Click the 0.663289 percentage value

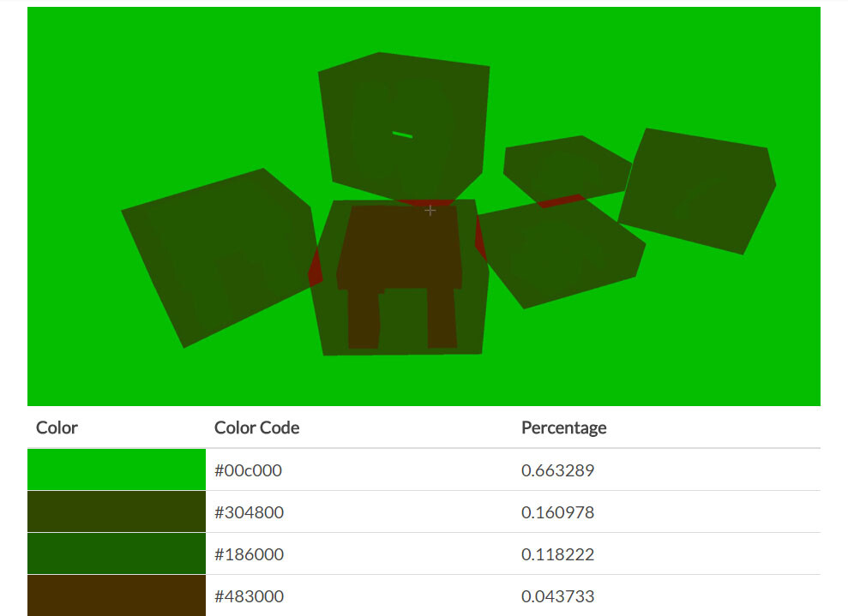click(x=557, y=470)
